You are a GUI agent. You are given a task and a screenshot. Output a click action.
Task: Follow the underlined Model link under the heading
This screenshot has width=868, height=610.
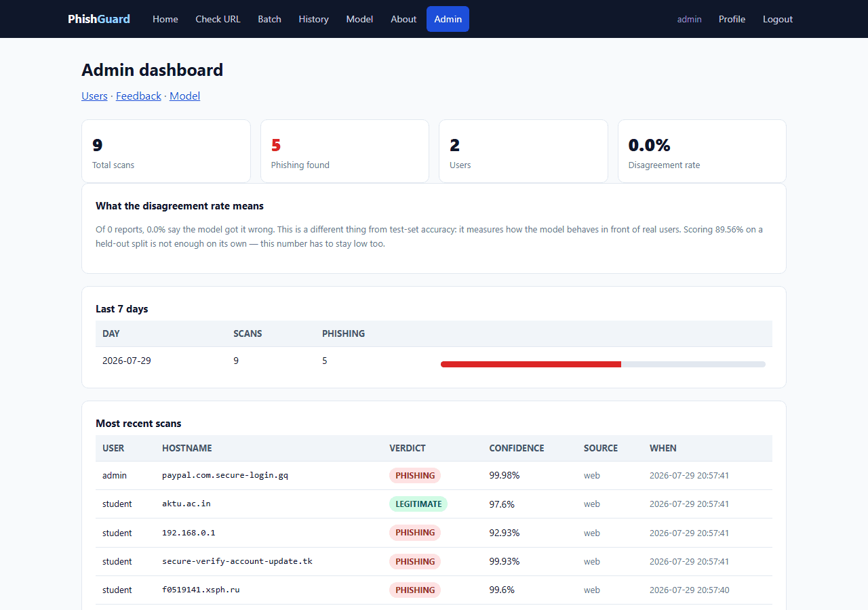tap(184, 96)
